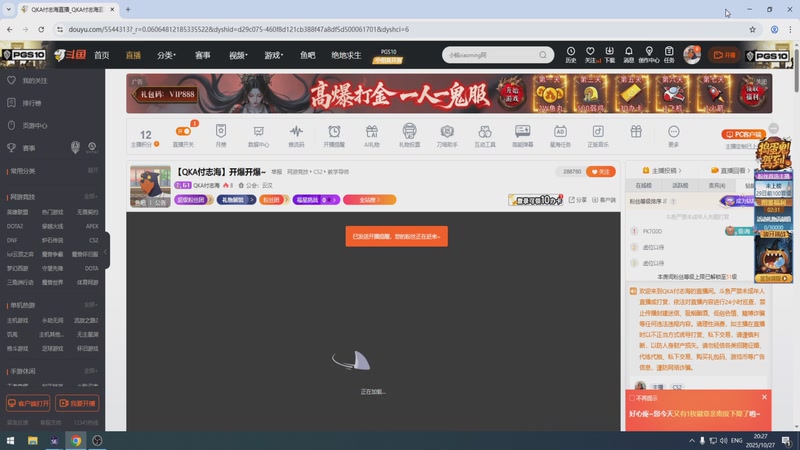Open the user avatar in header
The image size is (800, 450).
click(x=692, y=55)
